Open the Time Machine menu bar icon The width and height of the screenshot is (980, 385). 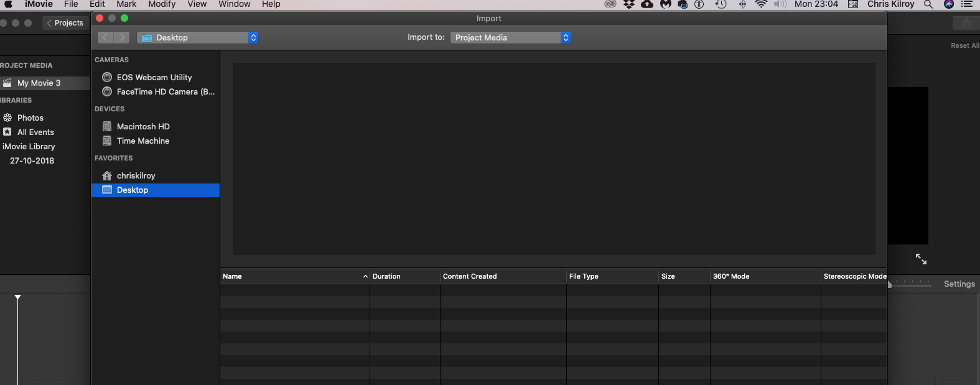pyautogui.click(x=721, y=4)
